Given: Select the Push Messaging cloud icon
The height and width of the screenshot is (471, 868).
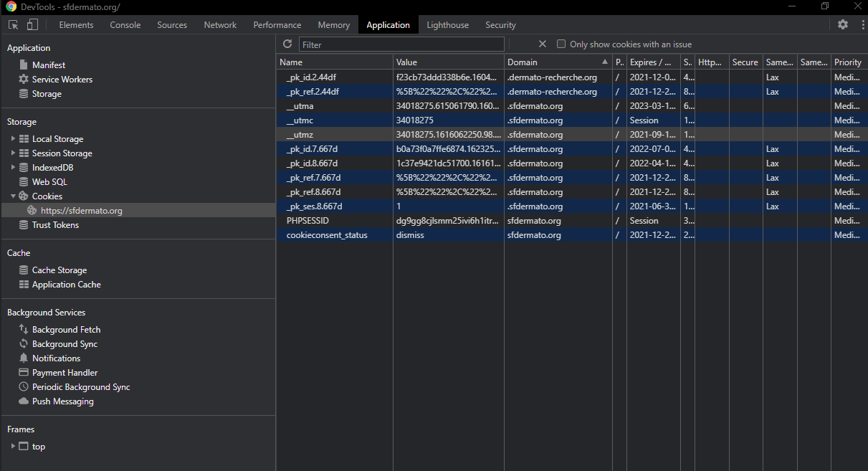Looking at the screenshot, I should click(x=24, y=401).
